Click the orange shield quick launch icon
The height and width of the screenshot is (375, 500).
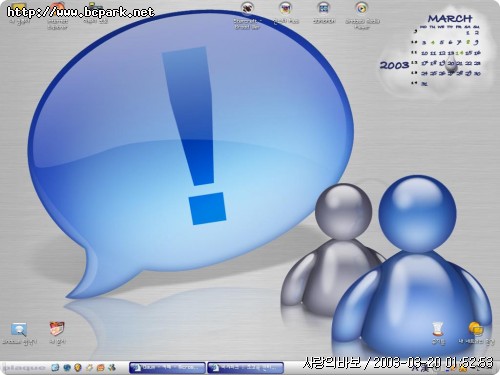point(78,368)
